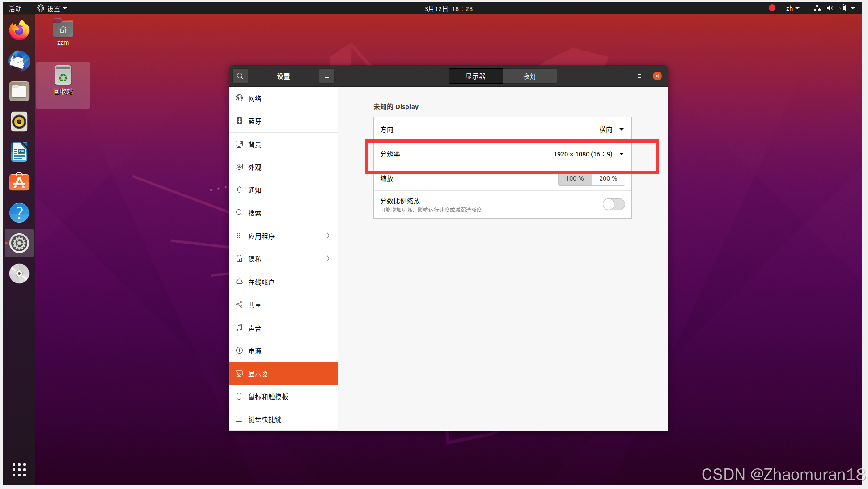Launch Firefox from the dock

click(19, 30)
